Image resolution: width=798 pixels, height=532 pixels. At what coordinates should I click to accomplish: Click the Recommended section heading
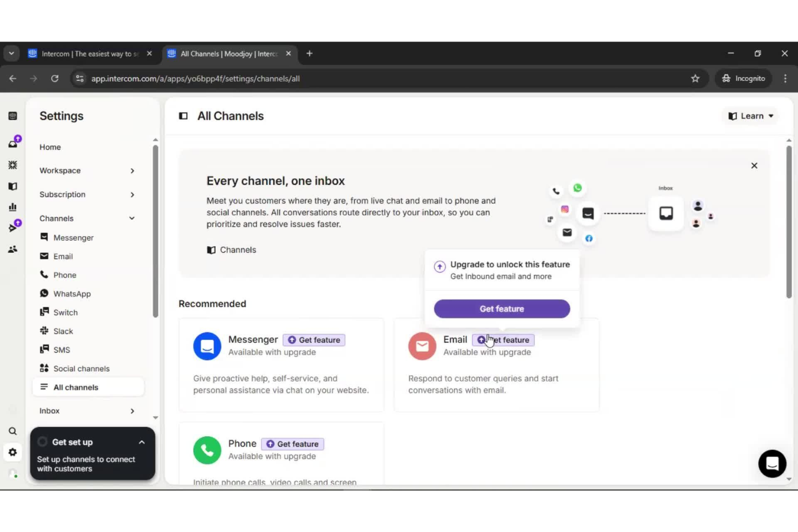(212, 304)
